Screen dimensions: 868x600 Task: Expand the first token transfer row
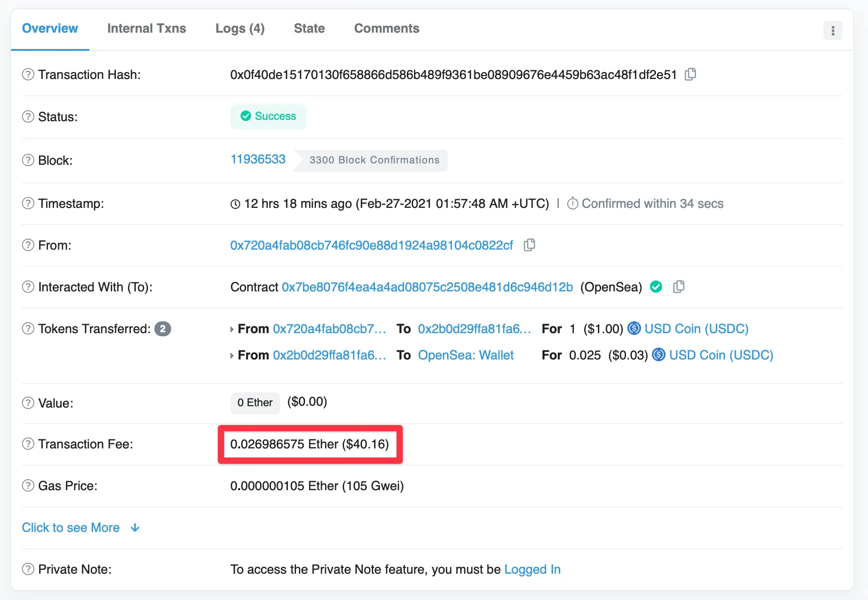232,329
